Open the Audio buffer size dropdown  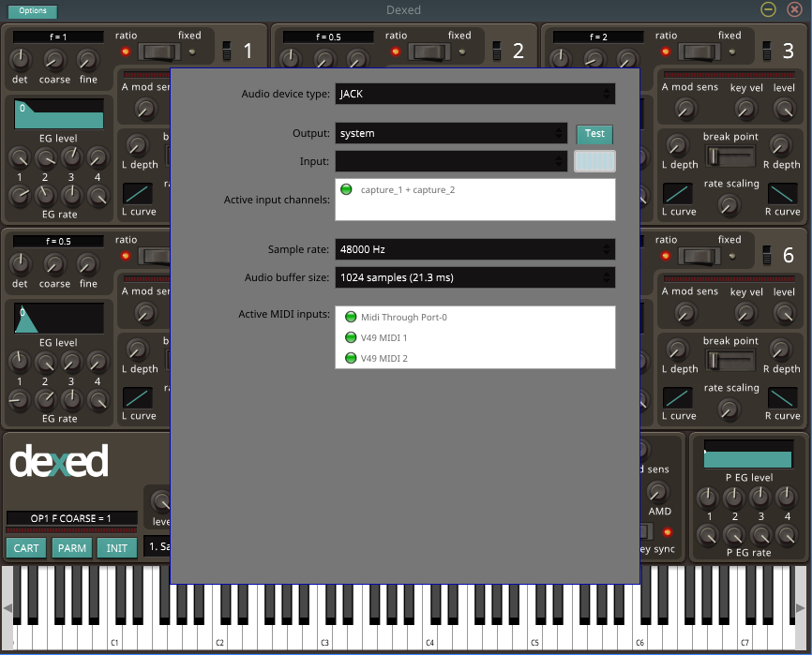[x=474, y=277]
